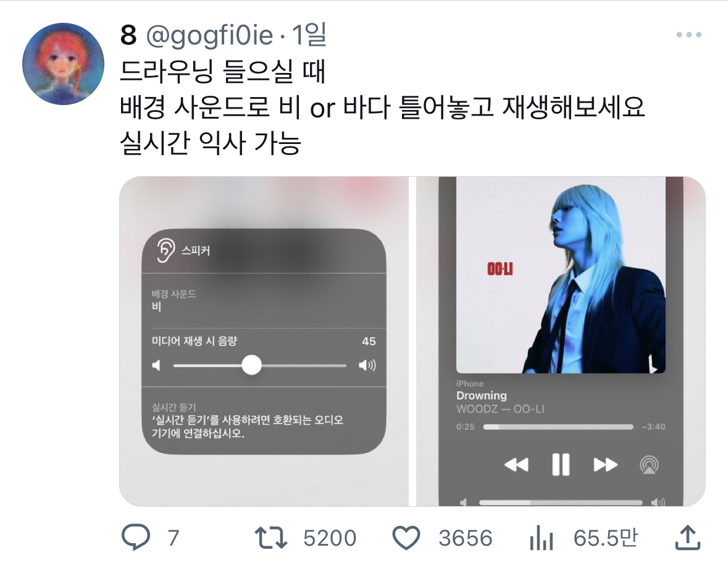The width and height of the screenshot is (728, 571).
Task: Open the reply comment icon
Action: point(136,537)
